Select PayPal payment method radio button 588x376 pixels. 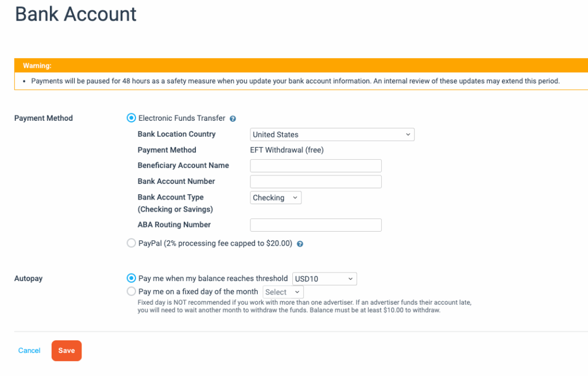point(131,243)
